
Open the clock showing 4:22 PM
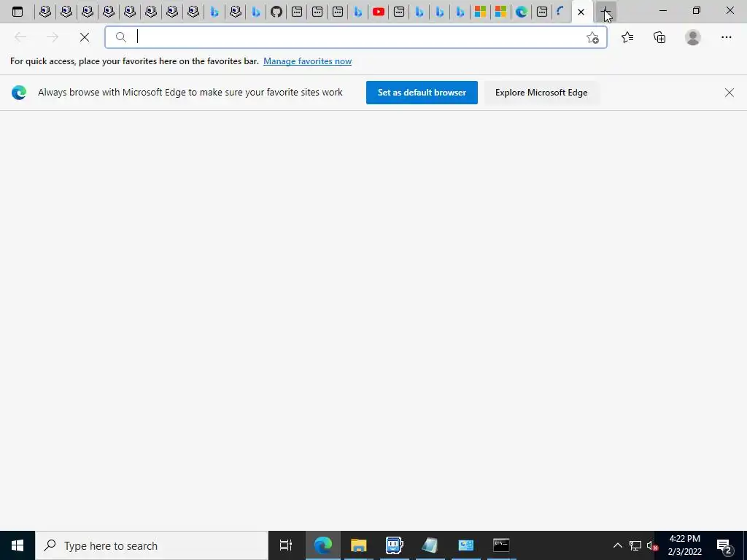[x=684, y=545]
